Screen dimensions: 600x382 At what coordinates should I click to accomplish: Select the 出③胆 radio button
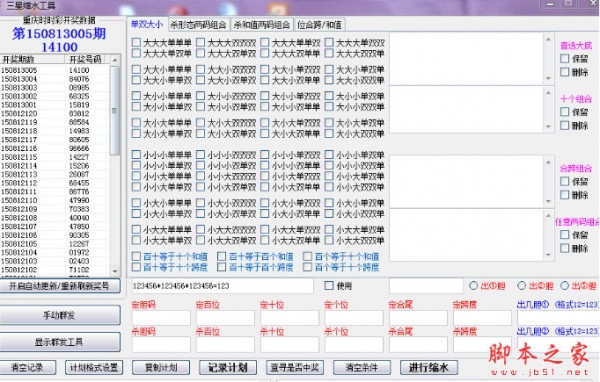pyautogui.click(x=564, y=286)
